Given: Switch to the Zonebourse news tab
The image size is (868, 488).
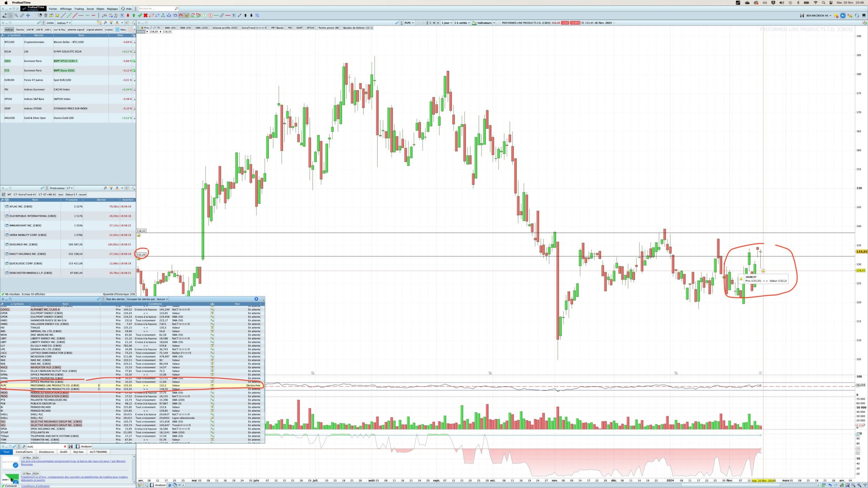Looking at the screenshot, I should 46,452.
